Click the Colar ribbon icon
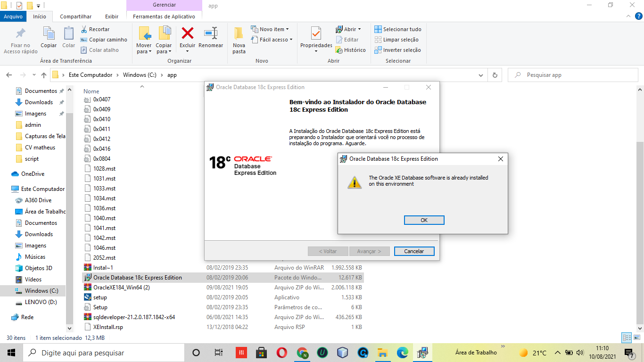The width and height of the screenshot is (644, 362). point(69,33)
